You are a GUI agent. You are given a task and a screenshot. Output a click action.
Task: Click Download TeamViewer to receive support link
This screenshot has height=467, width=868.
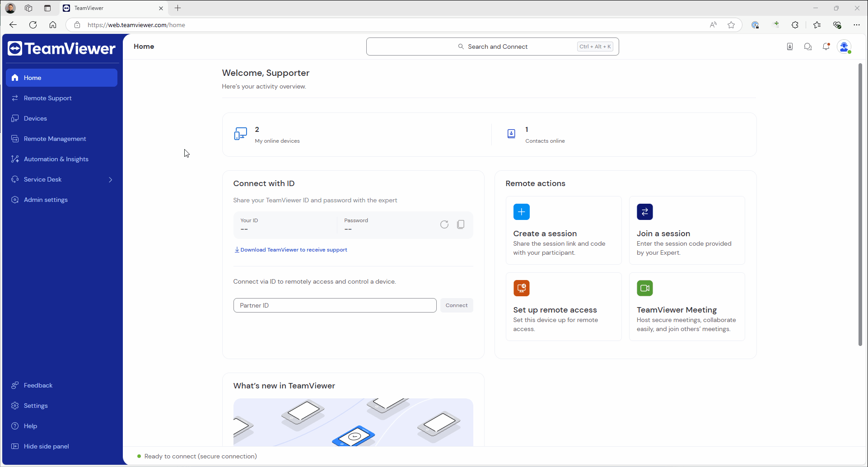click(293, 250)
